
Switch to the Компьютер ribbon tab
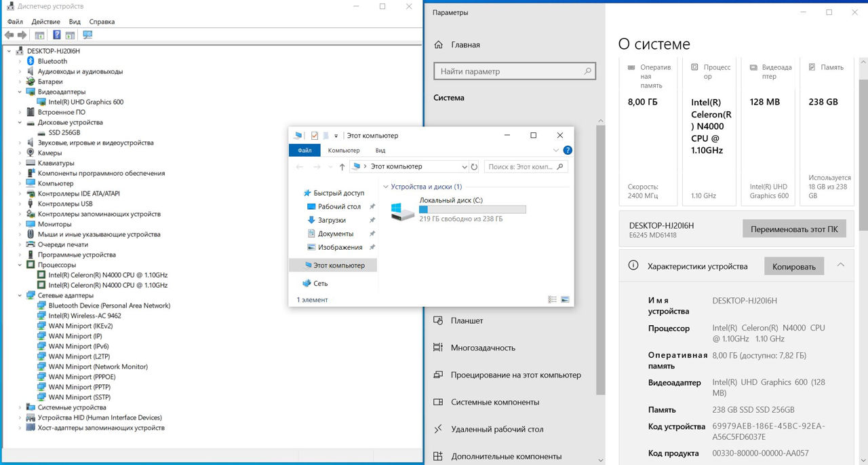click(343, 151)
